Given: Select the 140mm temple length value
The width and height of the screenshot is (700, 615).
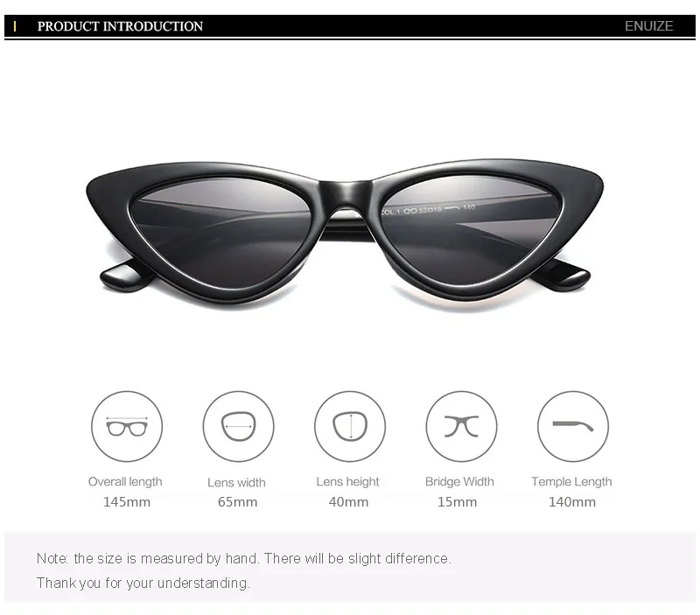Looking at the screenshot, I should tap(572, 502).
